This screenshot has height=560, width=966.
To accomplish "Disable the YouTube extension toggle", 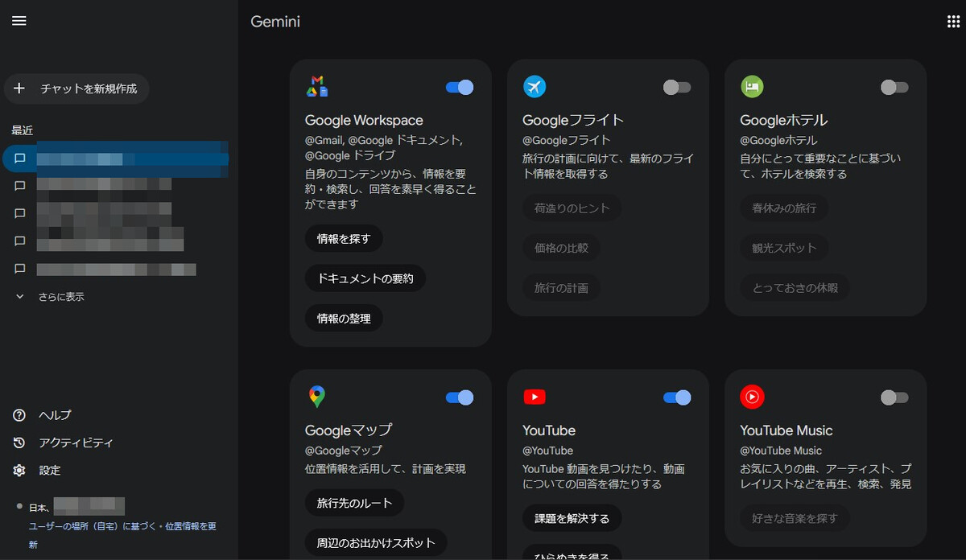I will tap(677, 397).
